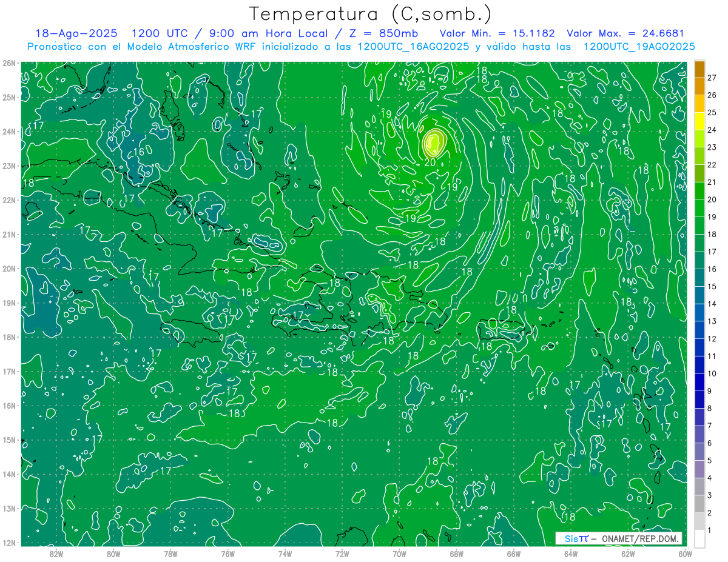Click the "Sisπ" logo text
The image size is (728, 562).
[576, 538]
